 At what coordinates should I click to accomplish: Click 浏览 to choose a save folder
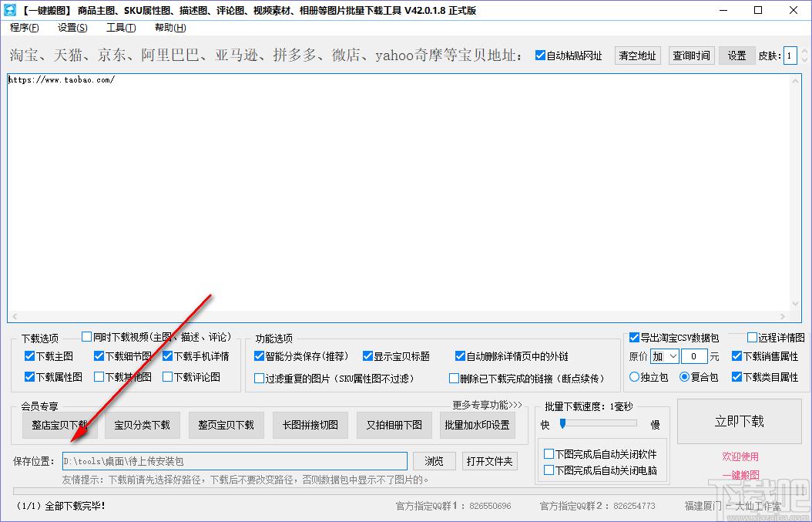435,461
